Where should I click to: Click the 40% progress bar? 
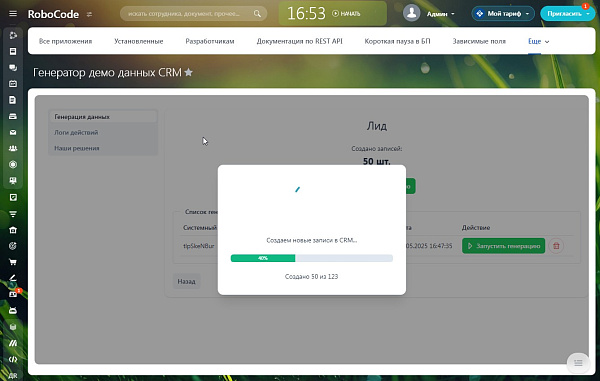click(x=311, y=258)
